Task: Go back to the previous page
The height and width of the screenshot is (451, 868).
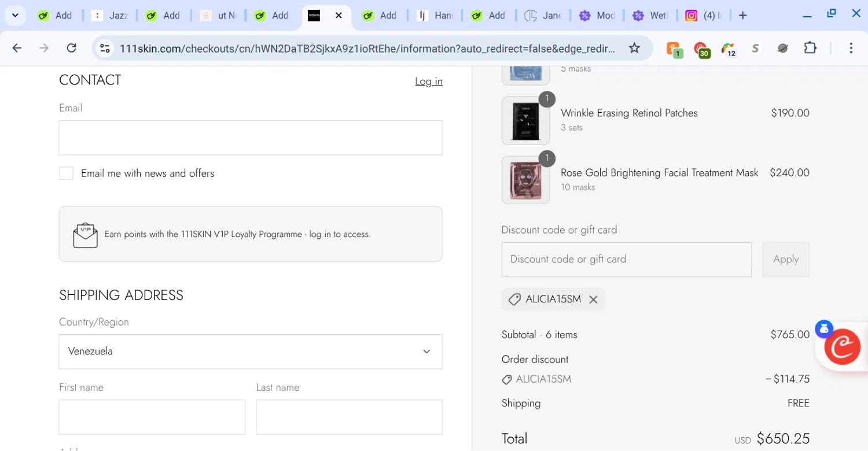Action: [17, 48]
